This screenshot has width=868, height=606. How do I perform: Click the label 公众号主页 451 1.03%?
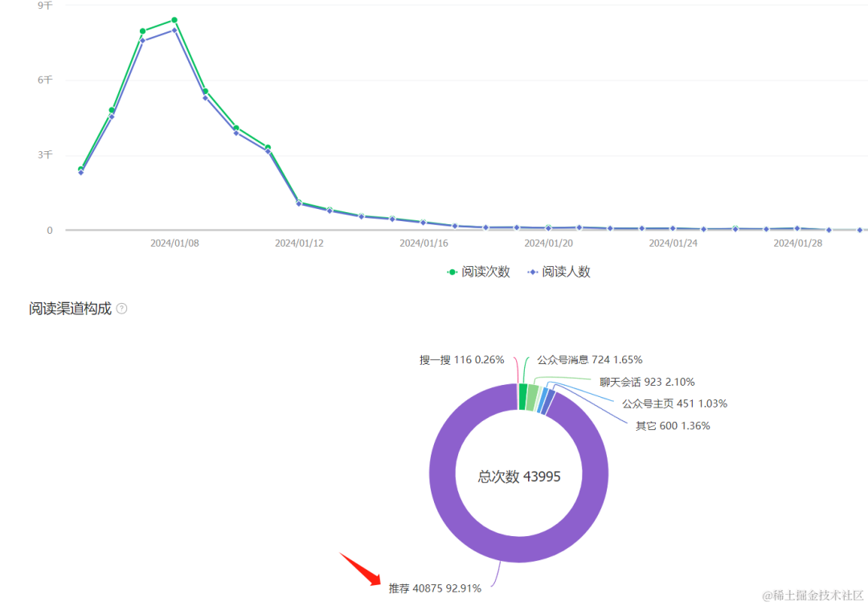click(674, 403)
